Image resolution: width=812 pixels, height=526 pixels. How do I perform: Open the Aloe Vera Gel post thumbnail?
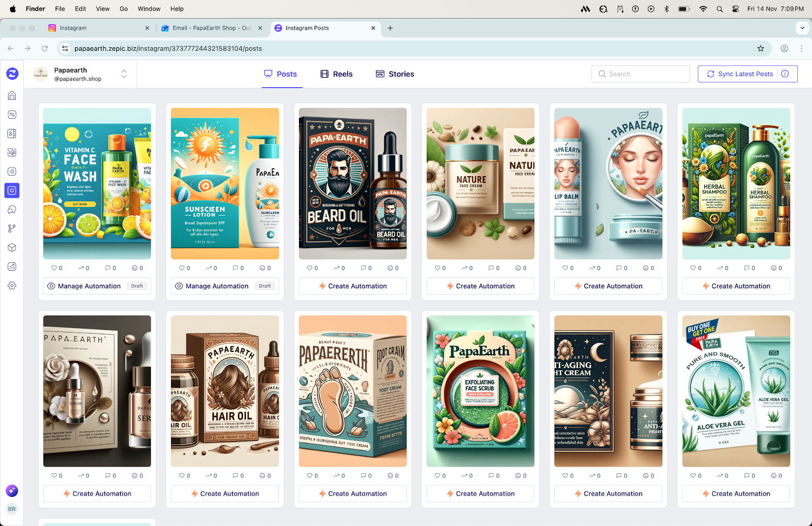pyautogui.click(x=736, y=391)
